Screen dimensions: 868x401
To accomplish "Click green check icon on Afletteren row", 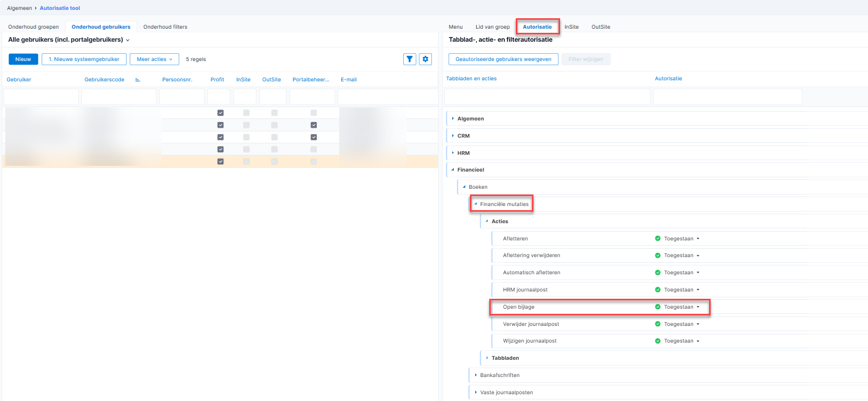I will 658,238.
